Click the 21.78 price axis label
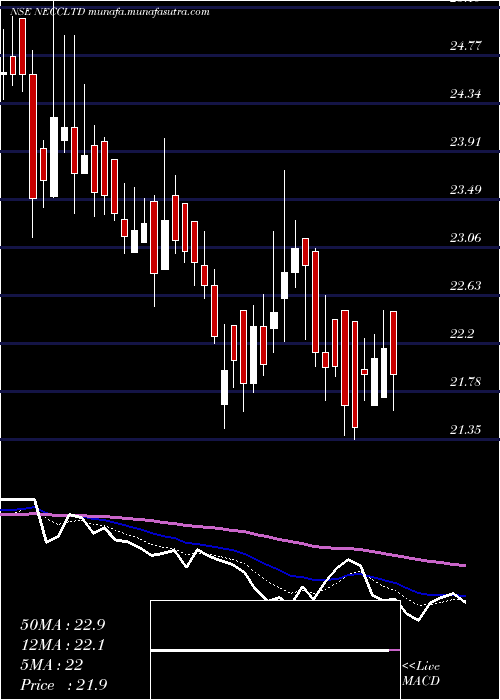The image size is (500, 700). pyautogui.click(x=466, y=382)
